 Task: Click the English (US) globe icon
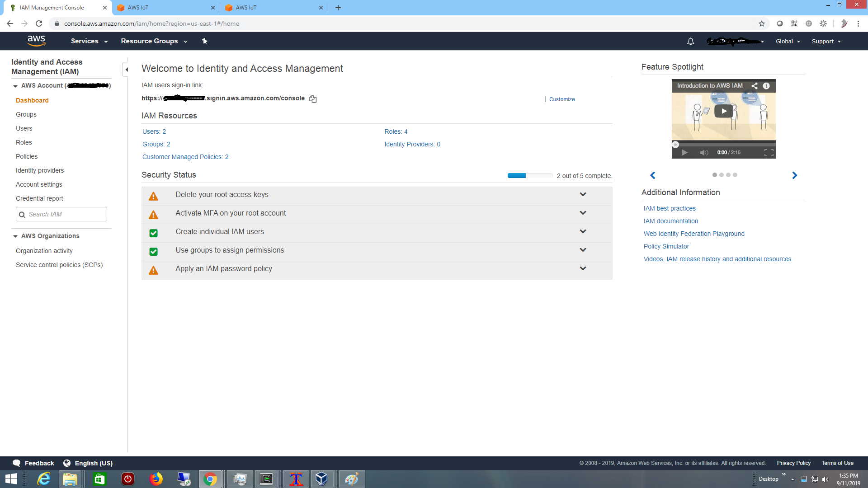click(67, 463)
